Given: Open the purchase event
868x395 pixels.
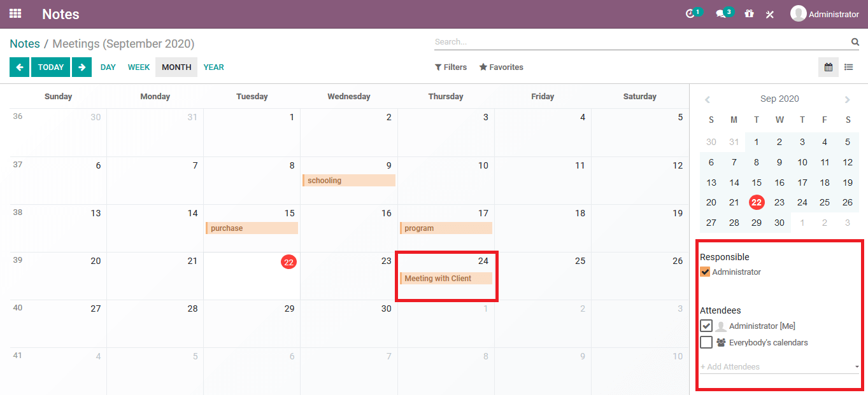Looking at the screenshot, I should coord(252,228).
